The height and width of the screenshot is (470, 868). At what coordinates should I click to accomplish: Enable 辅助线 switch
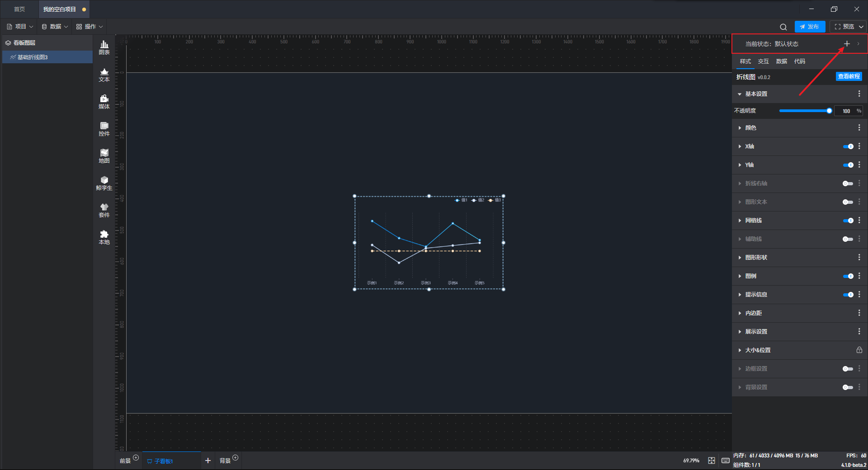point(848,239)
